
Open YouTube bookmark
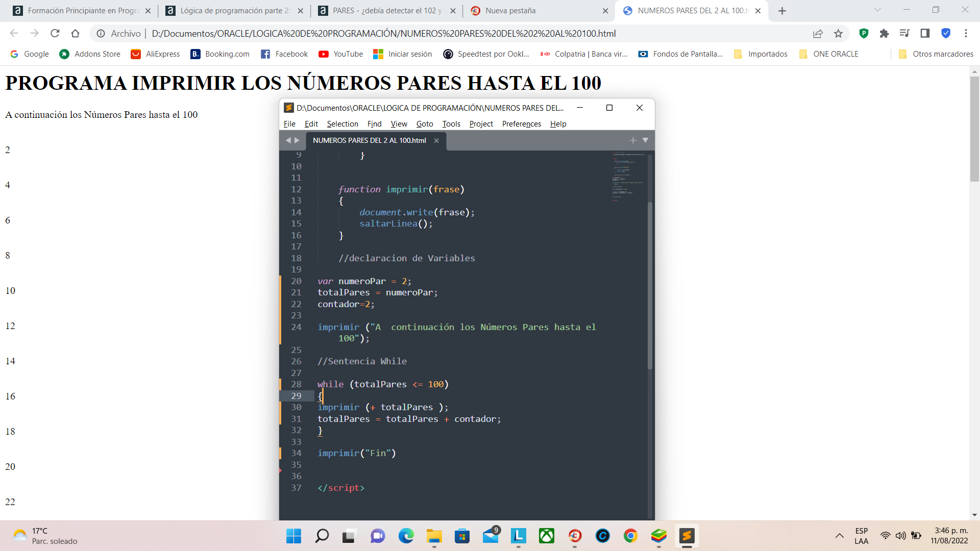[340, 54]
